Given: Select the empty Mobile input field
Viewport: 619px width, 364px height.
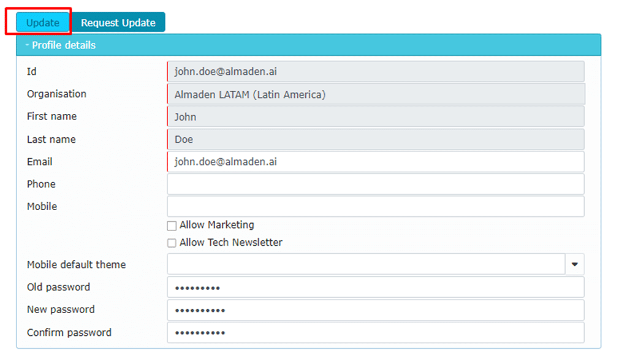Looking at the screenshot, I should click(x=375, y=207).
